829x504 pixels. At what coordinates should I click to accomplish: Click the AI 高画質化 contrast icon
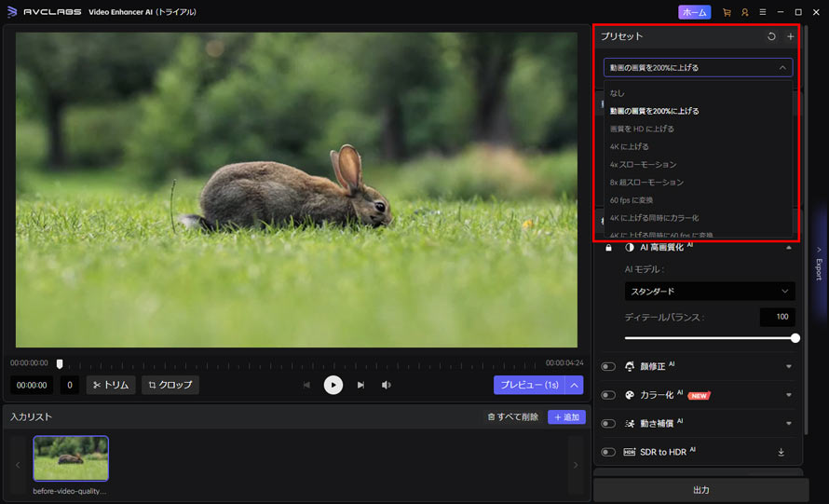coord(629,248)
